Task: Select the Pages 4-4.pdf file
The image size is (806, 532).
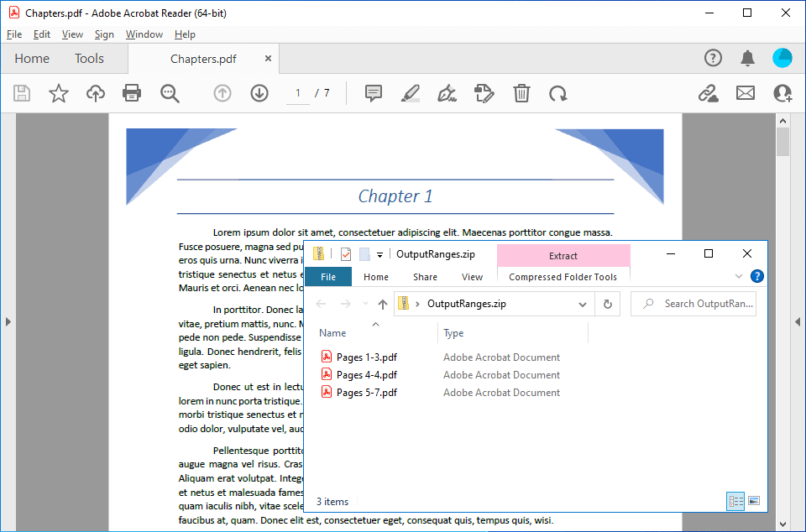Action: pyautogui.click(x=366, y=375)
